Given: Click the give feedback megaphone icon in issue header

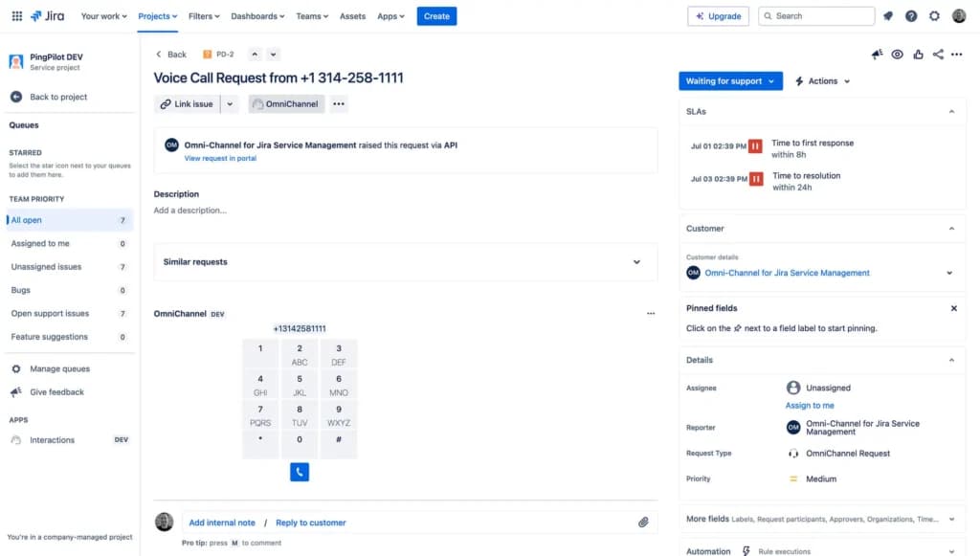Looking at the screenshot, I should tap(877, 55).
